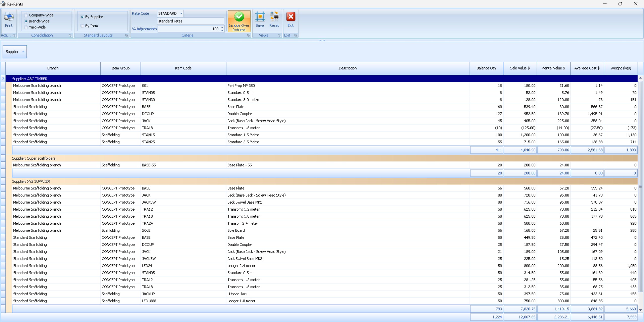The height and width of the screenshot is (322, 644).
Task: Select Company-Wide consolidation option
Action: [x=26, y=15]
